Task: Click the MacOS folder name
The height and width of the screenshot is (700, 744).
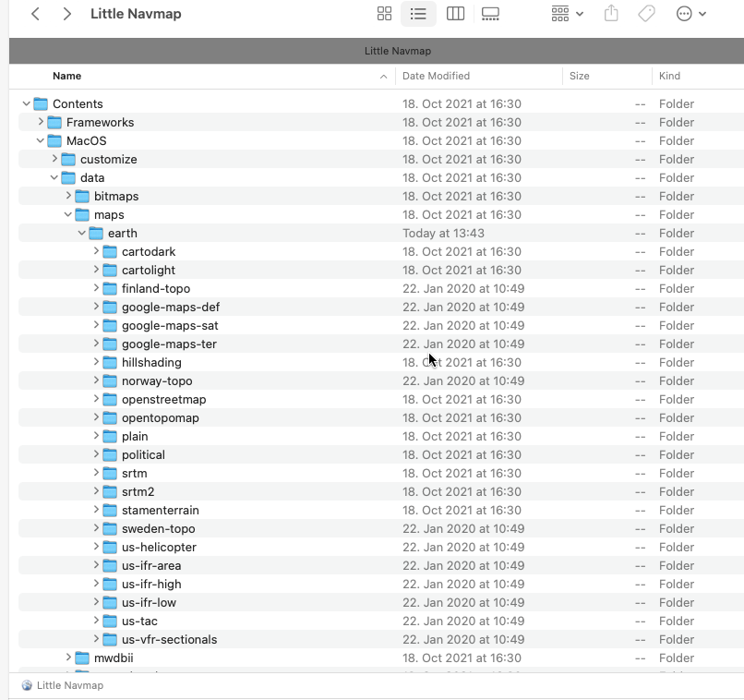Action: (x=87, y=141)
